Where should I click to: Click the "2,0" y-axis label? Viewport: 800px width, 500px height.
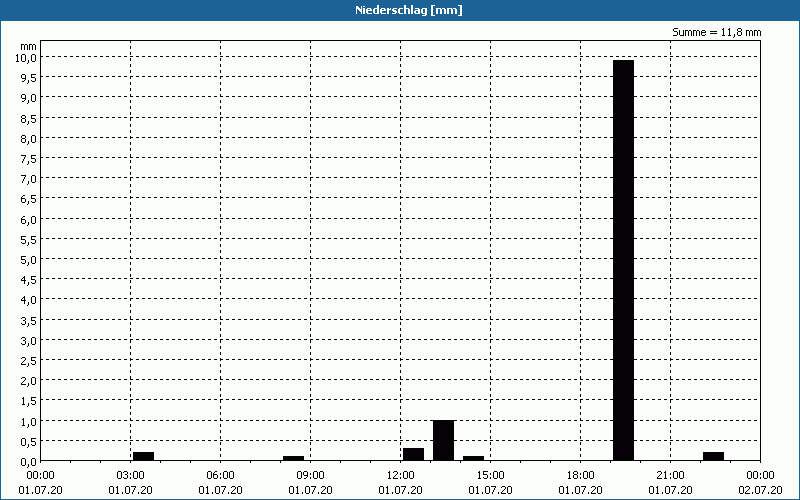coord(28,381)
